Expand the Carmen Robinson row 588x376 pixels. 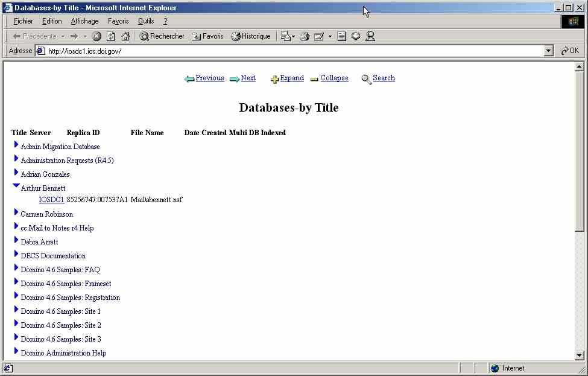pos(16,212)
